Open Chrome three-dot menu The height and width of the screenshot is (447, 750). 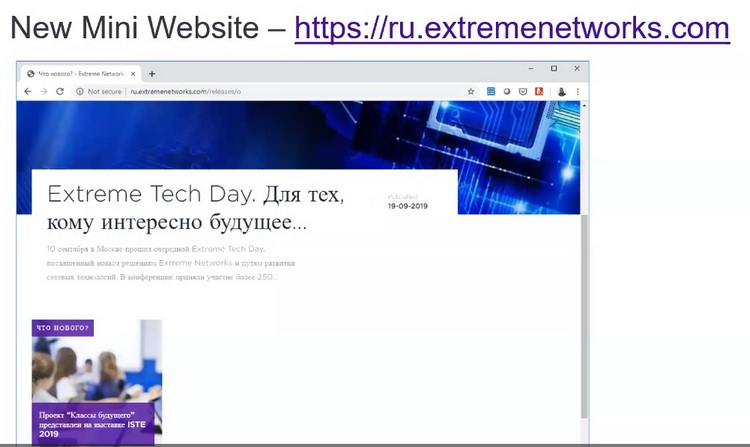click(578, 91)
